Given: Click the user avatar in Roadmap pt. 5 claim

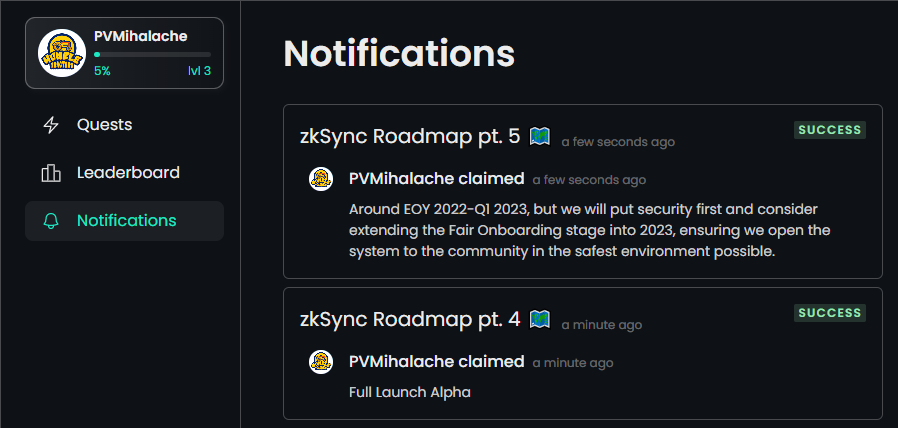Looking at the screenshot, I should point(321,179).
